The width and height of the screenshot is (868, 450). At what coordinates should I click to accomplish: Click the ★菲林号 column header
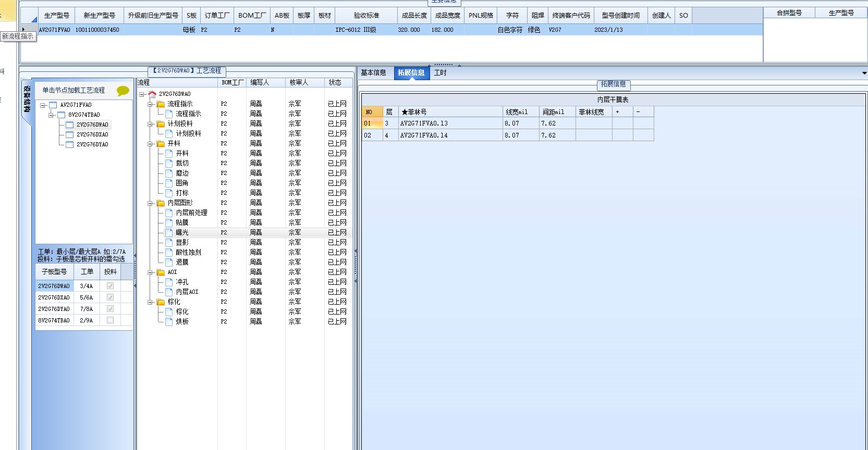coord(451,112)
